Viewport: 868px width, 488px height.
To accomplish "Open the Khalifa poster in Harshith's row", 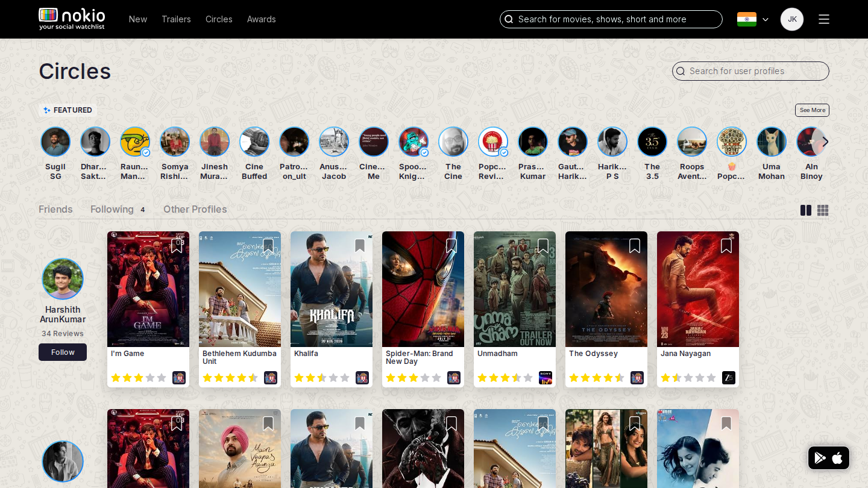I will point(332,289).
